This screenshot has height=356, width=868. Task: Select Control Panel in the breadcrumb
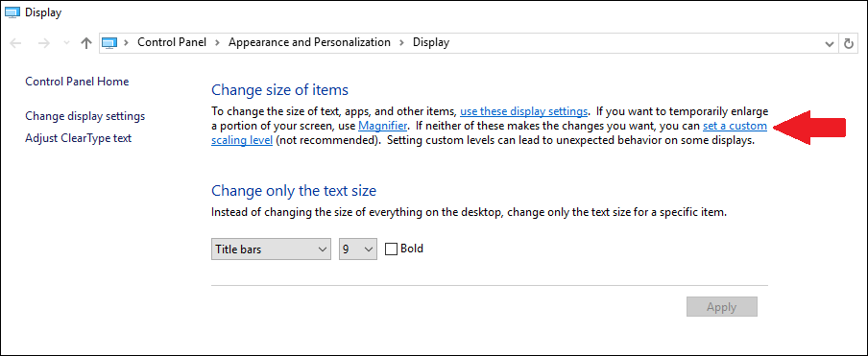pyautogui.click(x=172, y=42)
